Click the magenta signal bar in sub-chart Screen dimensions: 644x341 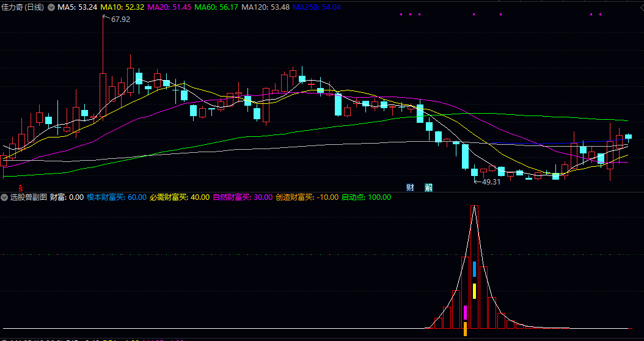[466, 313]
